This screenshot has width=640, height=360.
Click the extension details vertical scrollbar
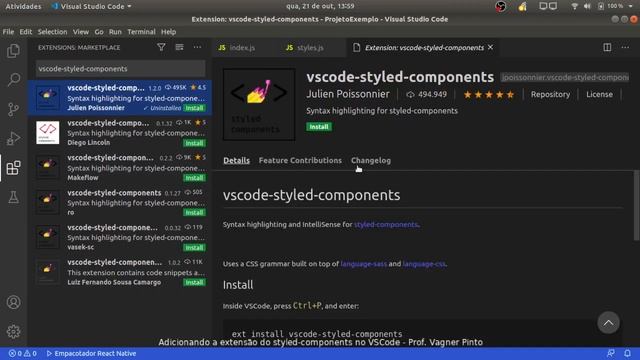point(636,205)
